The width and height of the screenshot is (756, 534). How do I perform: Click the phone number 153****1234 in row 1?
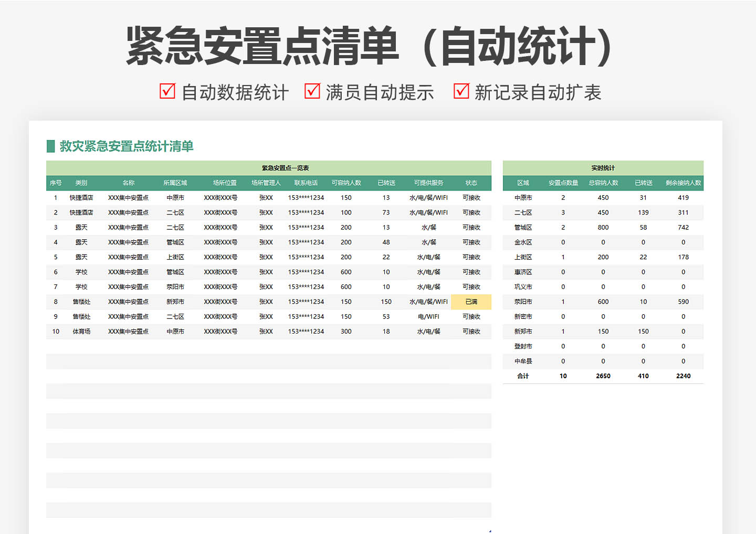[x=306, y=198]
